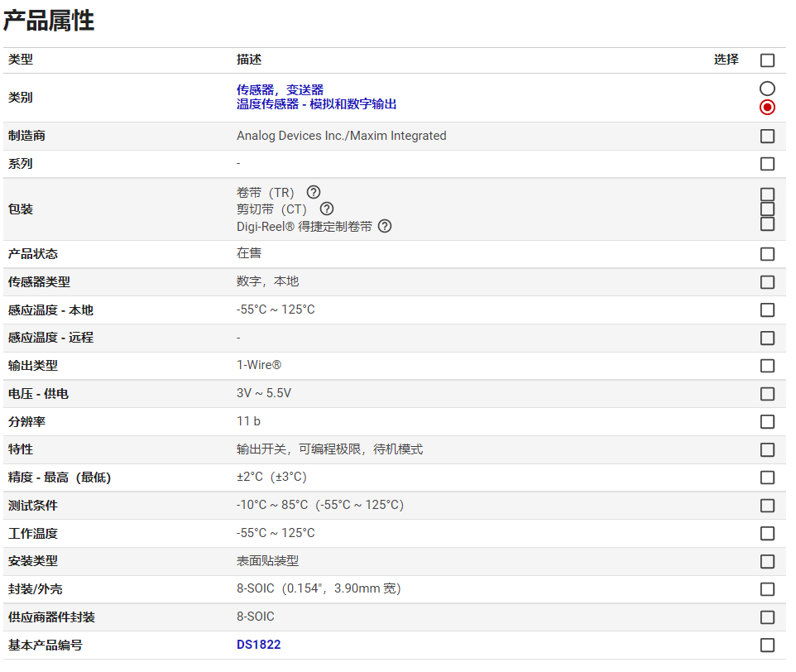
Task: Check the 测试条件 row checkbox
Action: tap(767, 506)
